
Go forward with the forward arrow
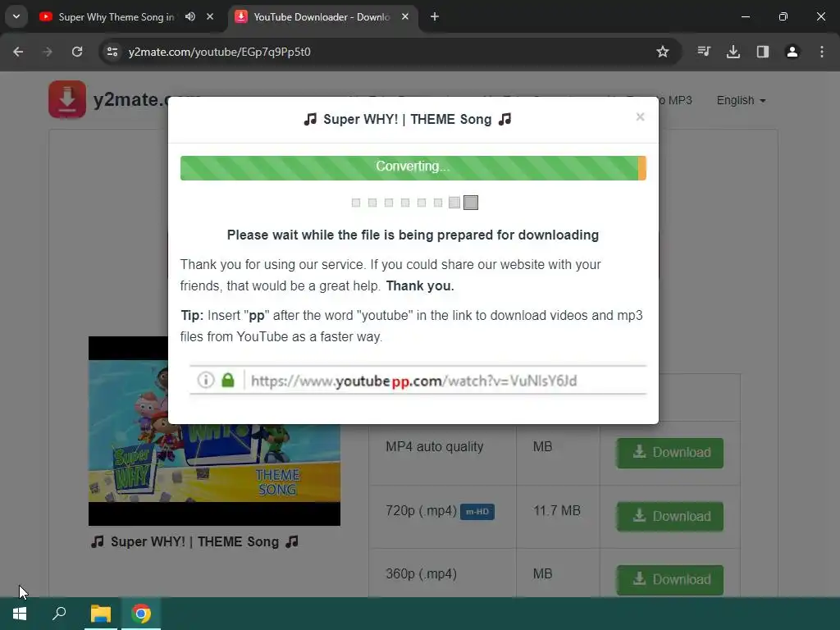[48, 52]
